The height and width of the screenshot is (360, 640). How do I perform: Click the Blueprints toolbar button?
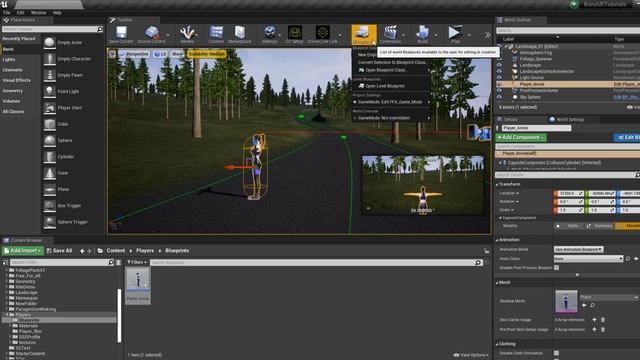[x=364, y=34]
